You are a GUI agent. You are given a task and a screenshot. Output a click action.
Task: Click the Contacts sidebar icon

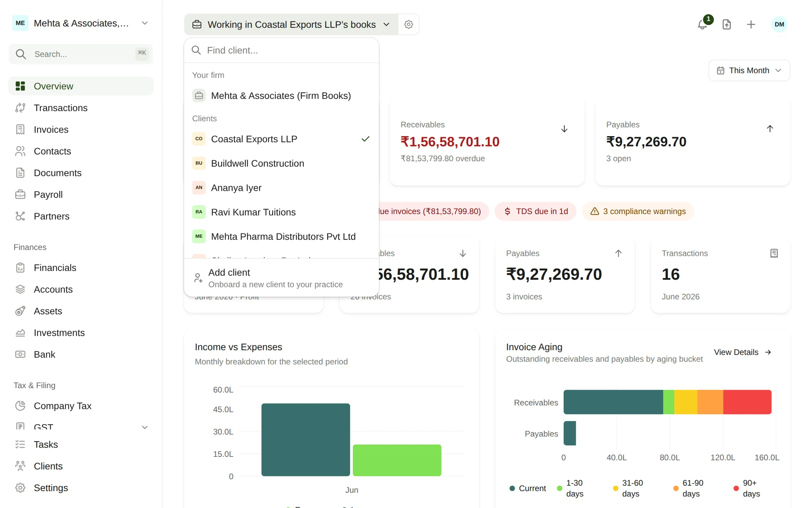(20, 151)
